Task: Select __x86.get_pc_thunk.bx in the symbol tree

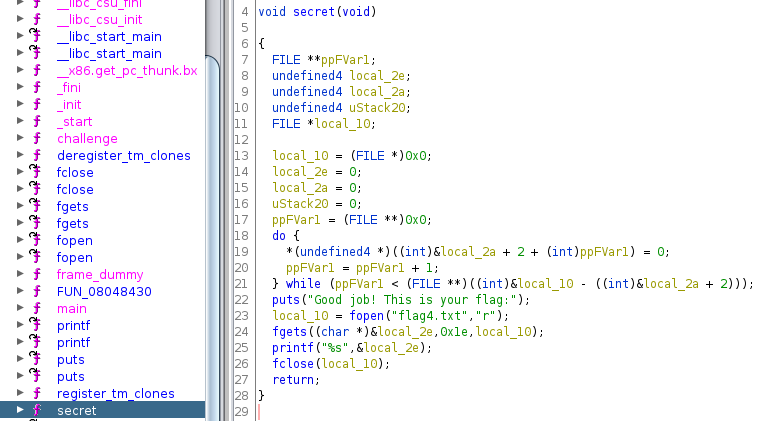Action: 127,70
